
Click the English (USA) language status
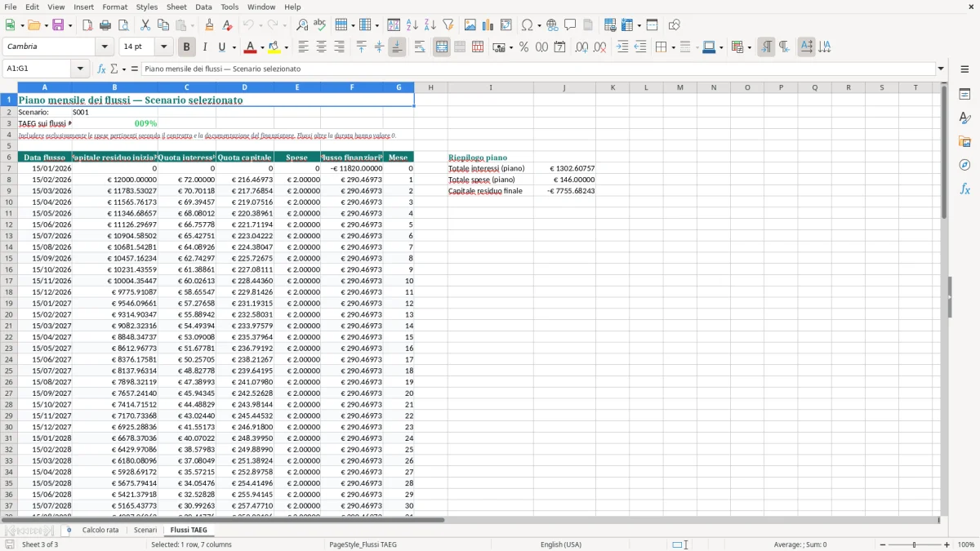561,544
